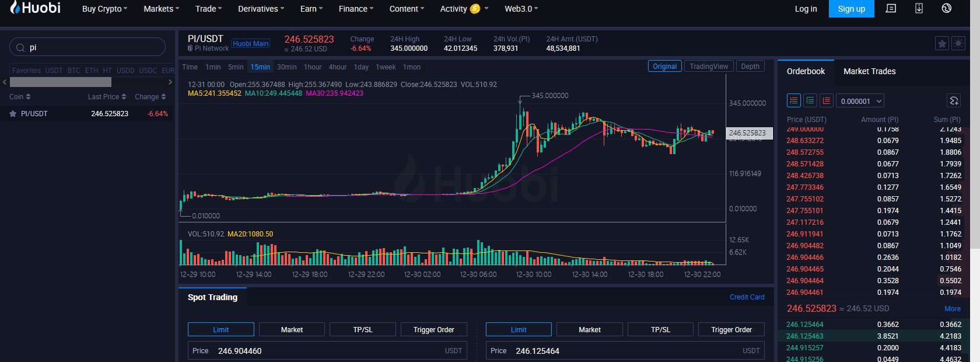Switch chart to TradingView mode
The height and width of the screenshot is (362, 980).
coord(709,67)
